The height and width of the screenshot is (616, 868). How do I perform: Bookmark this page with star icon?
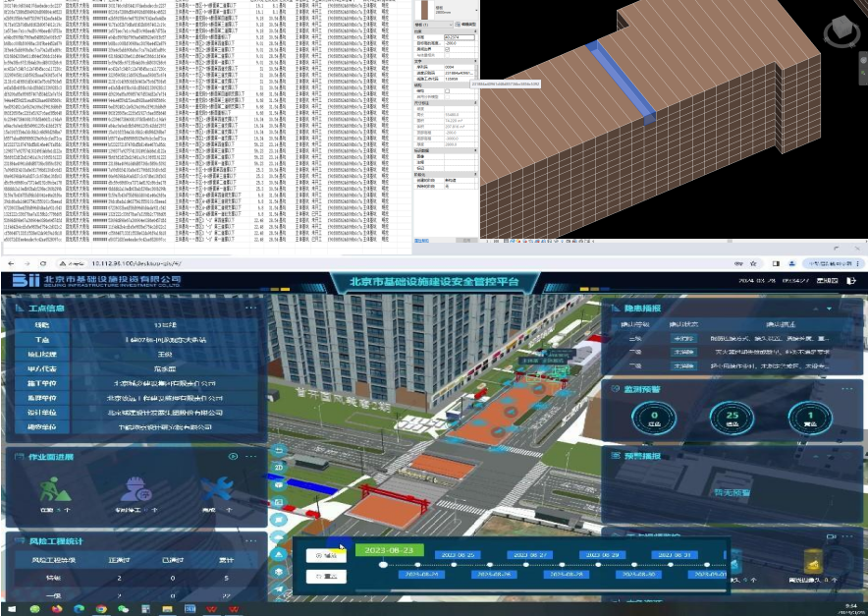click(753, 263)
